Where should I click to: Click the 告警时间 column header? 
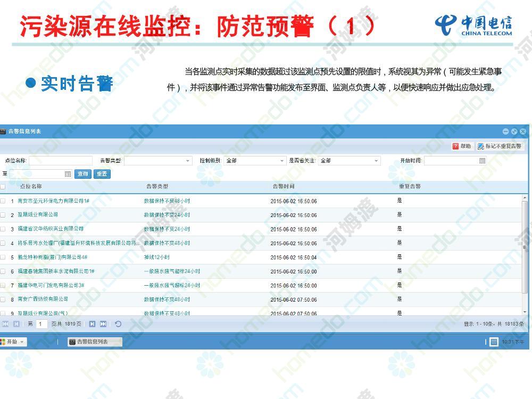pos(283,187)
